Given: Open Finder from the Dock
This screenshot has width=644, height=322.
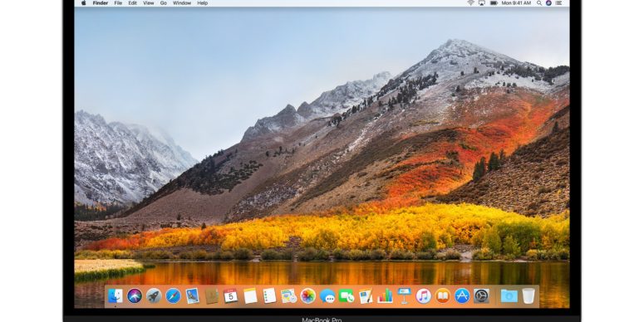Looking at the screenshot, I should click(116, 295).
